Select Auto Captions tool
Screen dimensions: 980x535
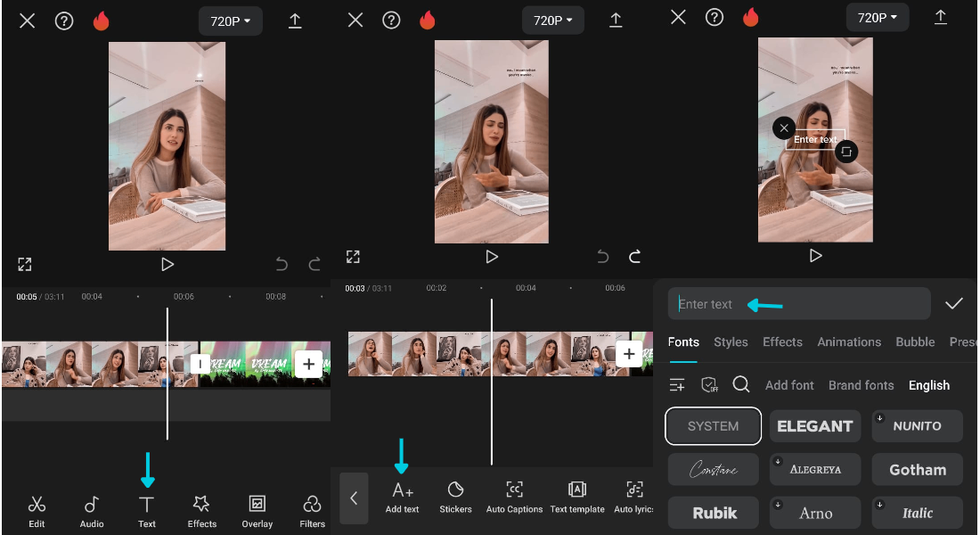pyautogui.click(x=514, y=498)
